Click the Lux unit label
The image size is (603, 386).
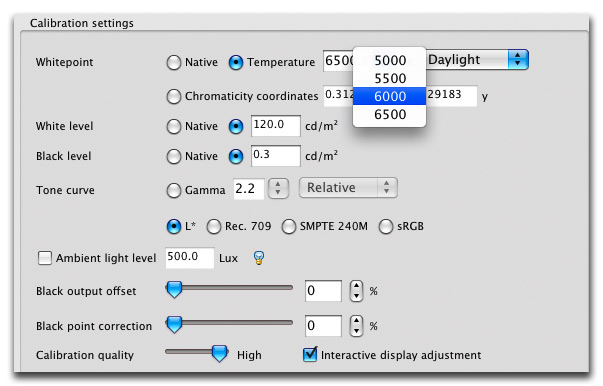point(228,258)
